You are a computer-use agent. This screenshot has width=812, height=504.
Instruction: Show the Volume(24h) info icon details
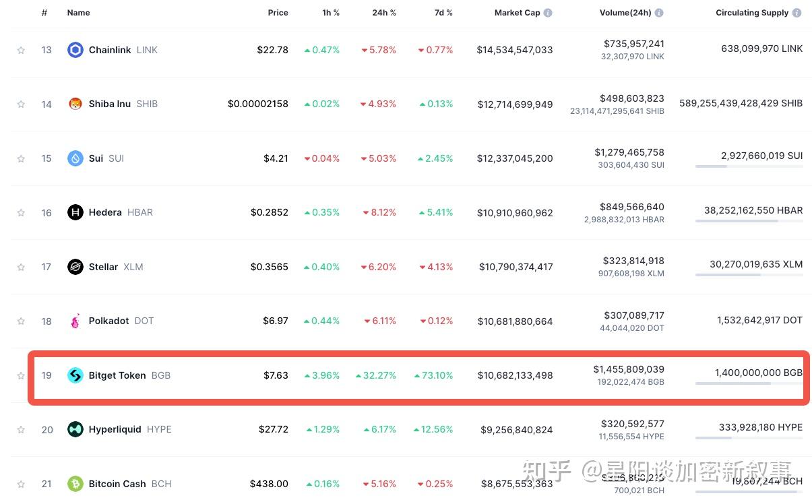[x=659, y=13]
